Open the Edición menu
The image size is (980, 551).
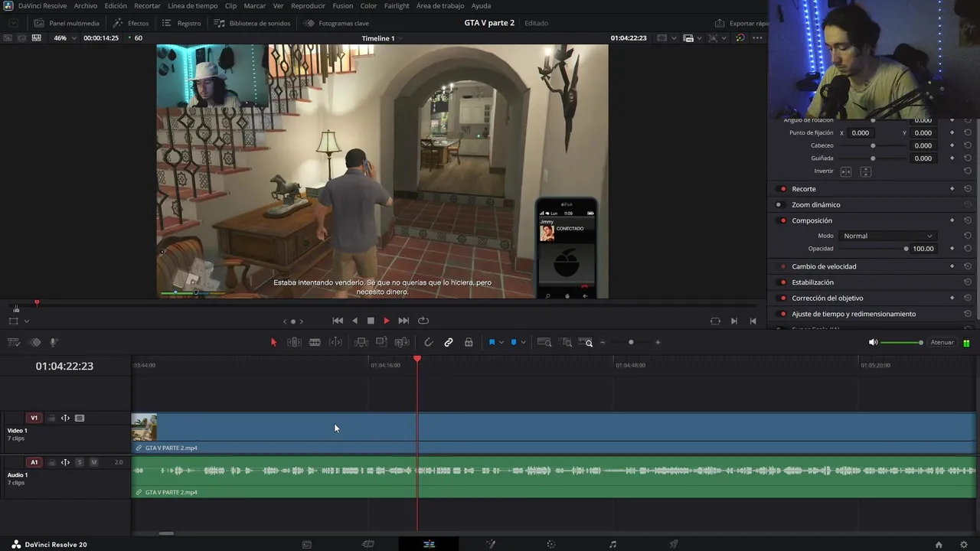coord(116,6)
